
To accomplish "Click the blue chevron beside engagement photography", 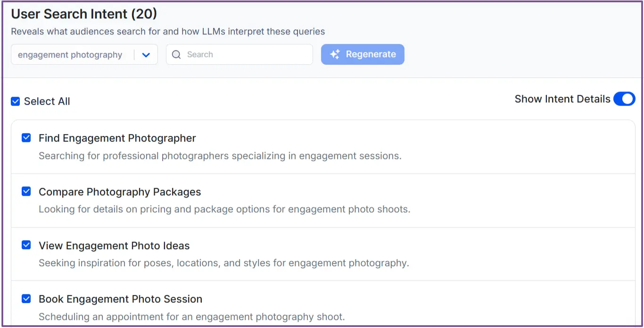I will [147, 54].
